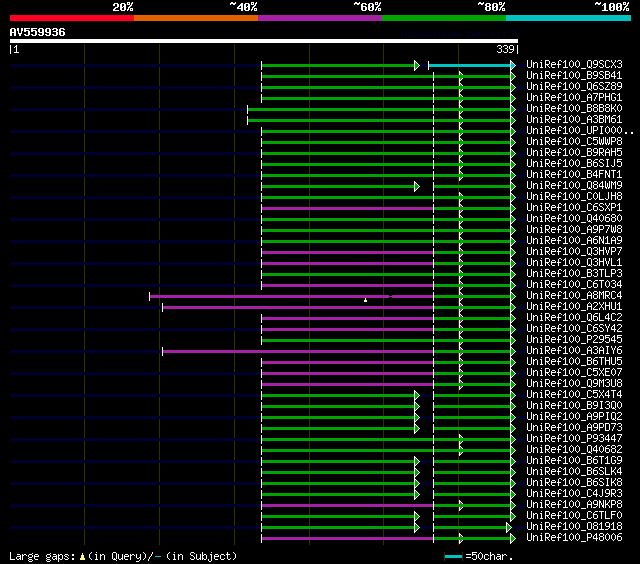Click the green mid-row arrow in Q84WM9 alignment
The height and width of the screenshot is (564, 640).
417,187
